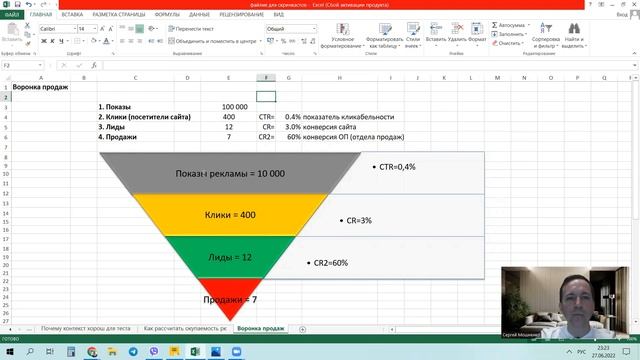The height and width of the screenshot is (360, 640).
Task: Toggle bold formatting (Ж)
Action: [x=44, y=41]
